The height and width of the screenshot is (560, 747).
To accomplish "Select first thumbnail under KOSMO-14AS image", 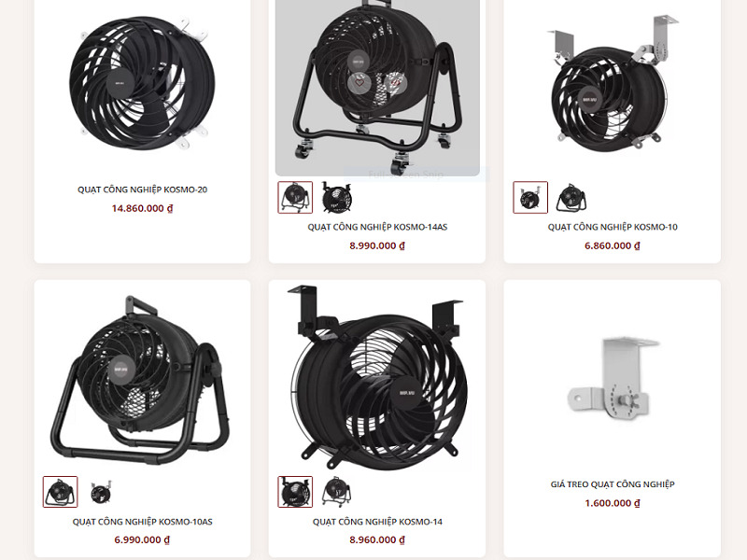I will pos(295,197).
